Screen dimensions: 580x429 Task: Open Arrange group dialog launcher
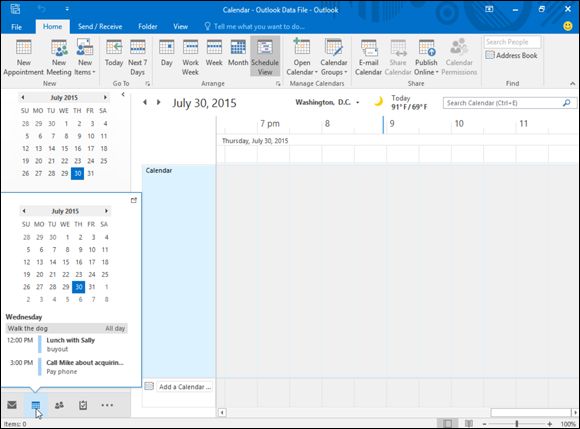[278, 84]
